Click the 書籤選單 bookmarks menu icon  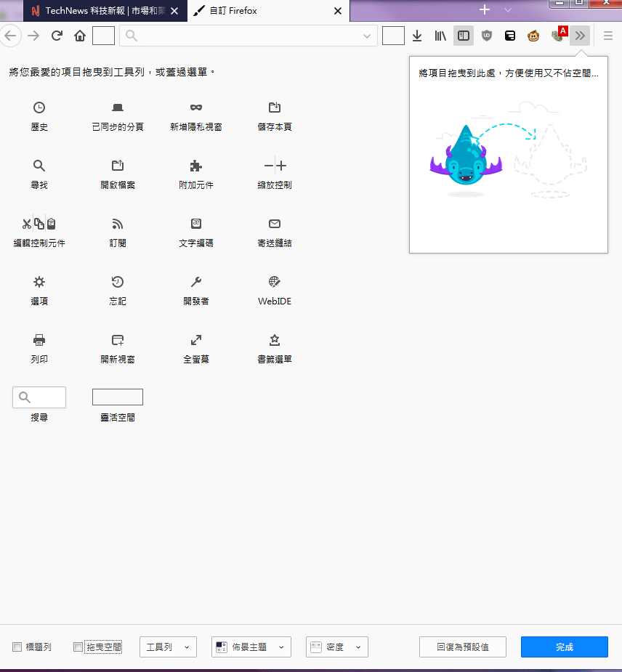(275, 340)
